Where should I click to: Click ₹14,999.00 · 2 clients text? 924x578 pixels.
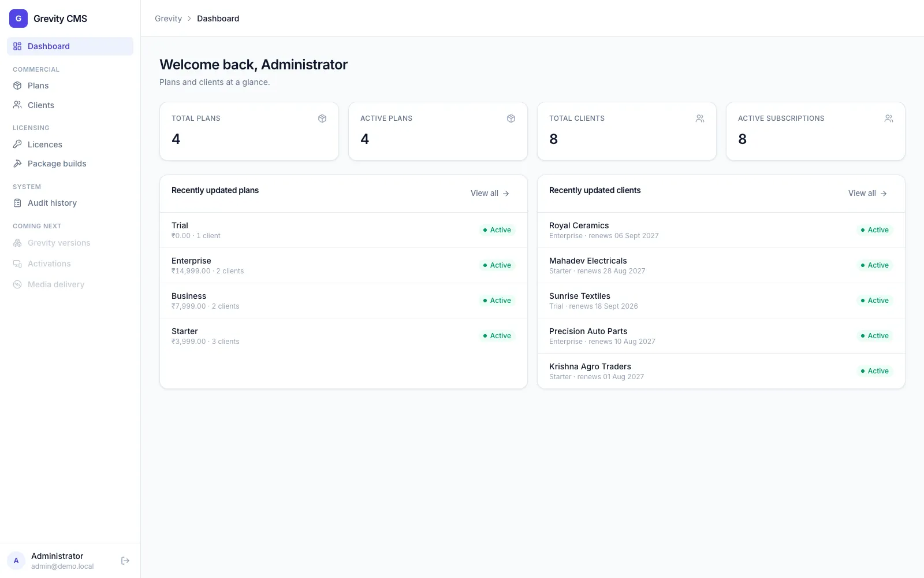(x=207, y=271)
